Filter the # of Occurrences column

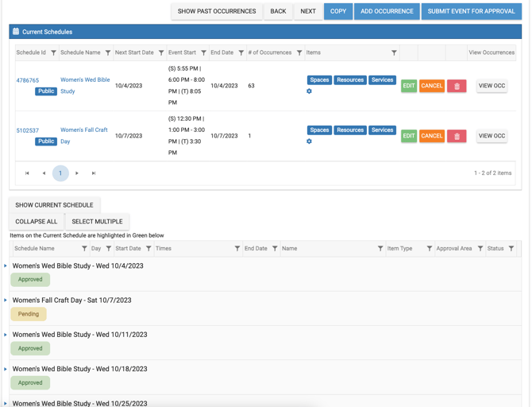(299, 53)
